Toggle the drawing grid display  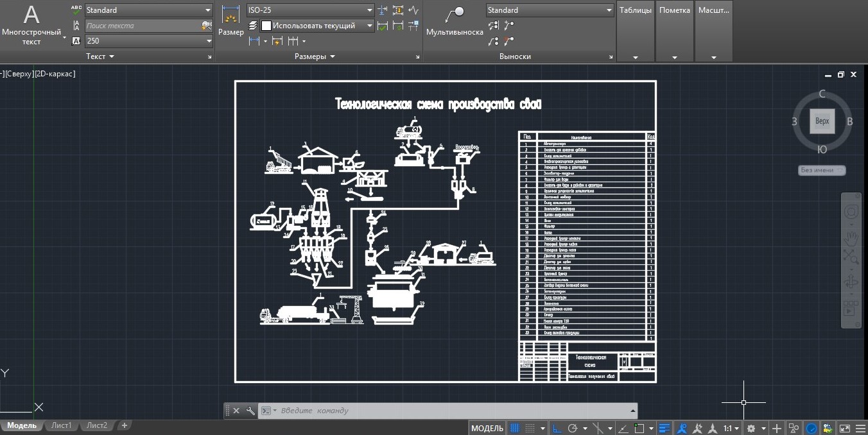tap(514, 428)
